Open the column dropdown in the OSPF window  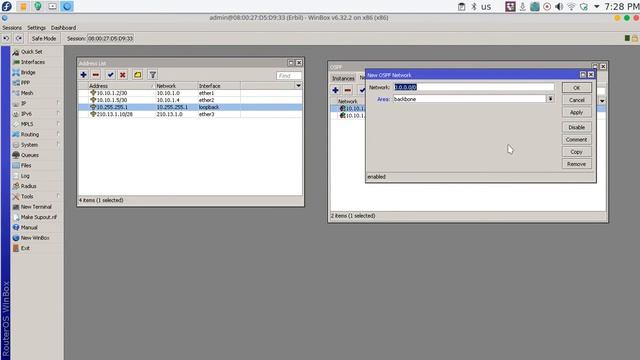click(x=602, y=101)
